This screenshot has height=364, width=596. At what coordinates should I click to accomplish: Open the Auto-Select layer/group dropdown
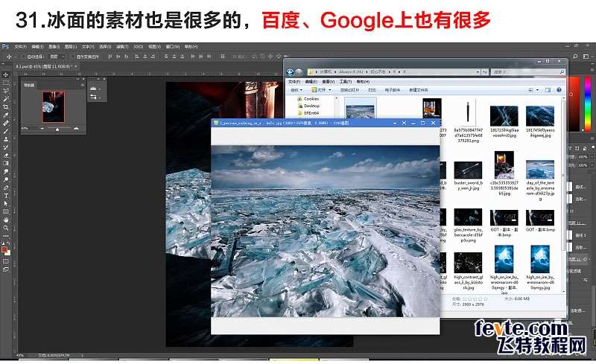click(57, 57)
